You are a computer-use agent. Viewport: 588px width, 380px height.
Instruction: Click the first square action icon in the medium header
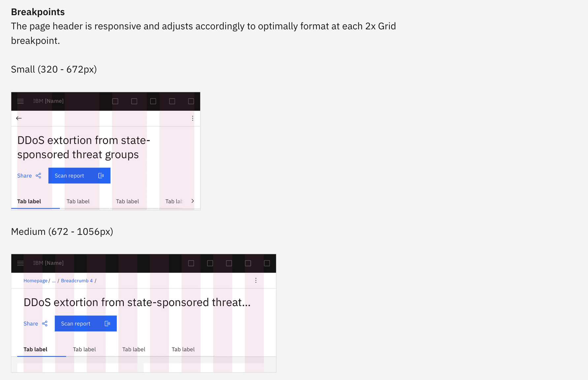pos(191,263)
